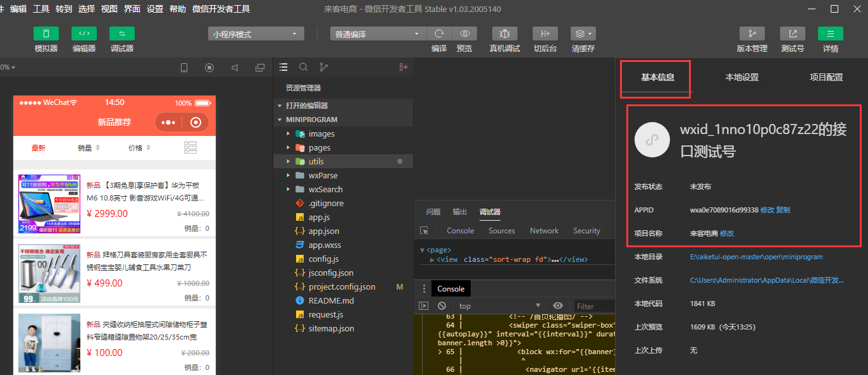868x375 pixels.
Task: Click the 预览 preview eye icon
Action: [x=464, y=34]
